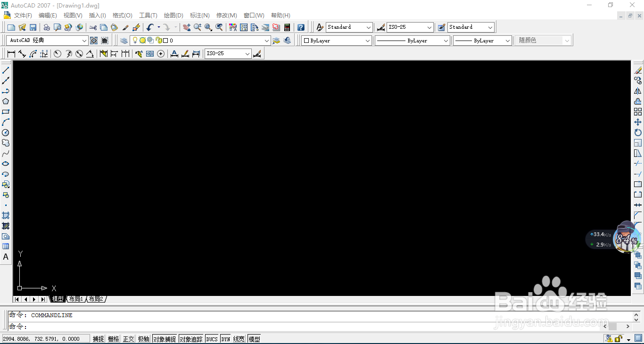Toggle 捕捉 snap mode in status bar
Image resolution: width=644 pixels, height=344 pixels.
click(x=98, y=339)
